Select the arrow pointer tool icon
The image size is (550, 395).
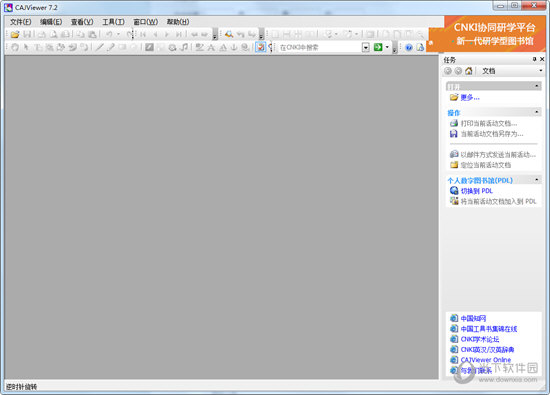[26, 47]
